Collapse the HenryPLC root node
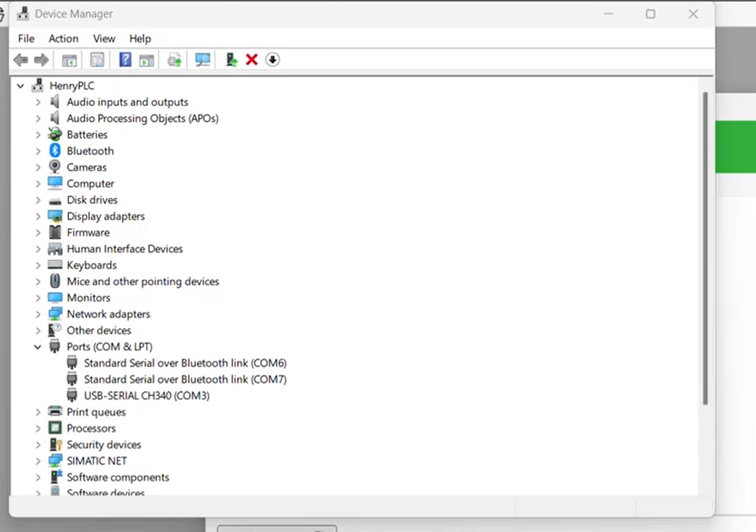The image size is (756, 532). point(20,86)
